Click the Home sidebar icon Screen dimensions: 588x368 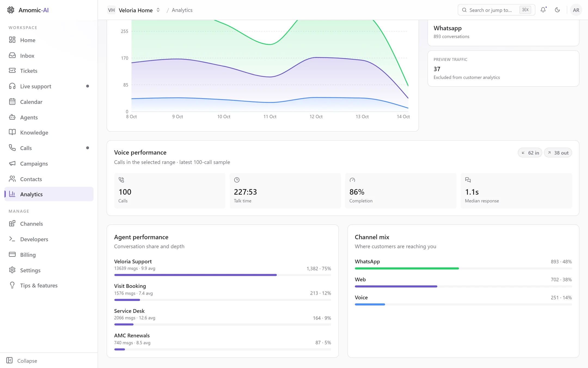(x=12, y=40)
